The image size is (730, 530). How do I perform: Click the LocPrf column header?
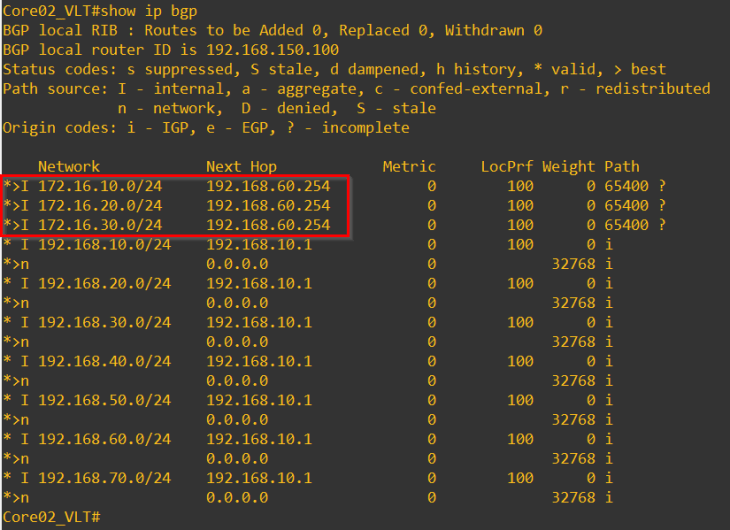coord(507,167)
